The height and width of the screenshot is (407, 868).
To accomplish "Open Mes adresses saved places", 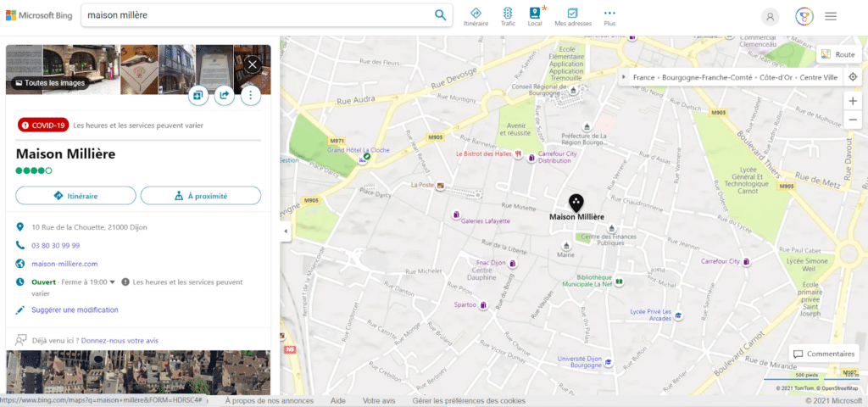I will pyautogui.click(x=573, y=17).
